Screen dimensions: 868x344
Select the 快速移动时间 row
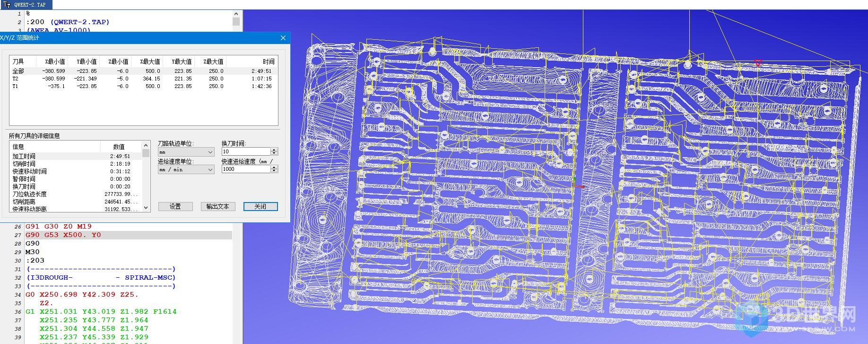pos(76,171)
